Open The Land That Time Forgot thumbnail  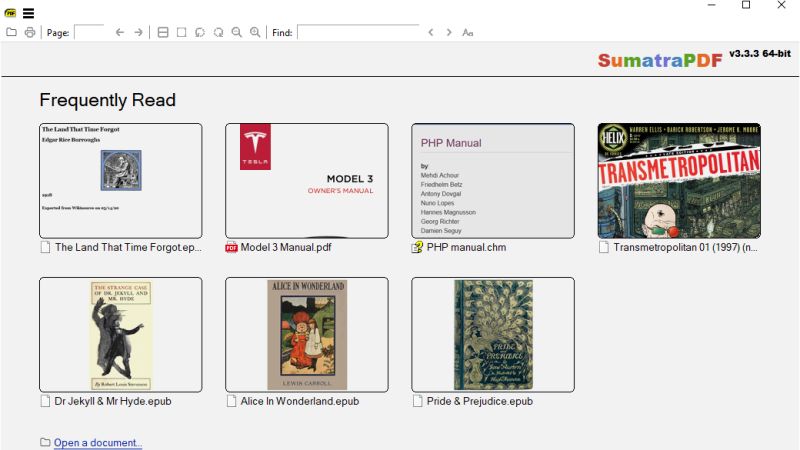coord(120,181)
